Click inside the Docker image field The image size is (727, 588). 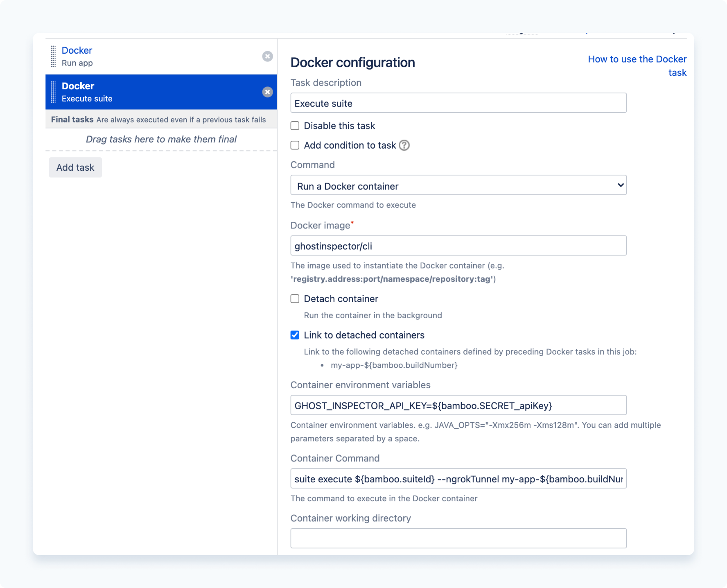click(458, 246)
